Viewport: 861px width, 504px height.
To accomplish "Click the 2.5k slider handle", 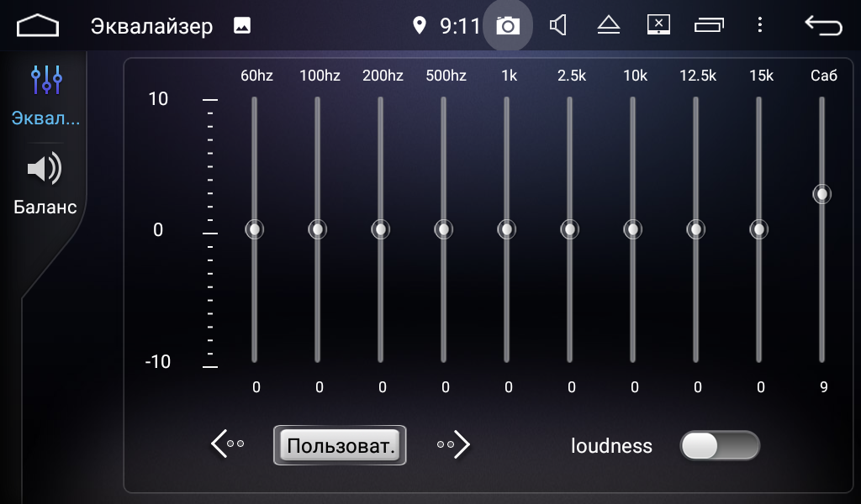I will pyautogui.click(x=569, y=229).
